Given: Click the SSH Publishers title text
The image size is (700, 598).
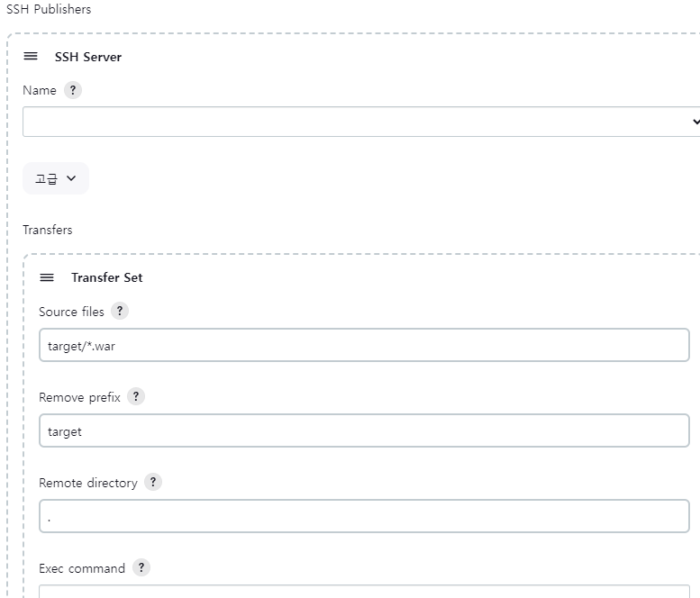Looking at the screenshot, I should point(49,9).
